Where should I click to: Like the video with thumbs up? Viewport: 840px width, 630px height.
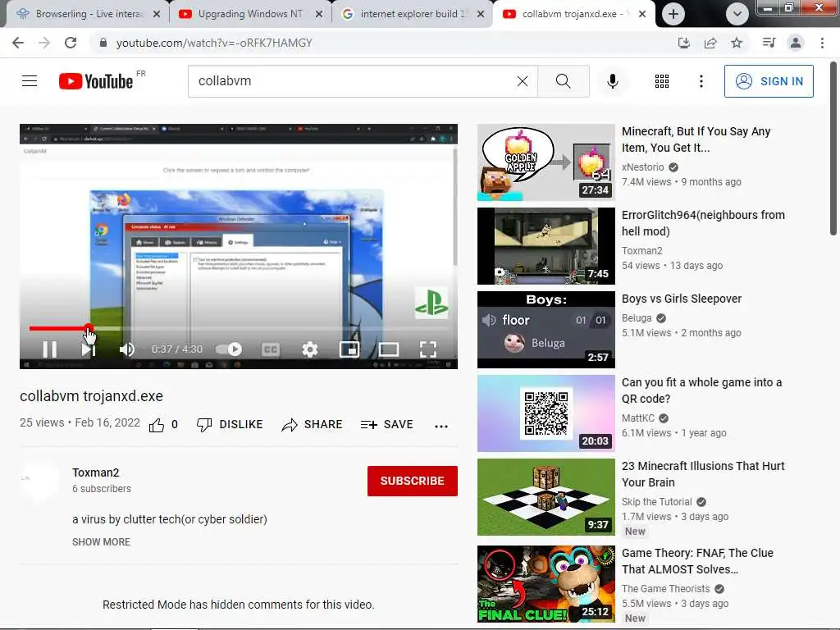point(157,426)
